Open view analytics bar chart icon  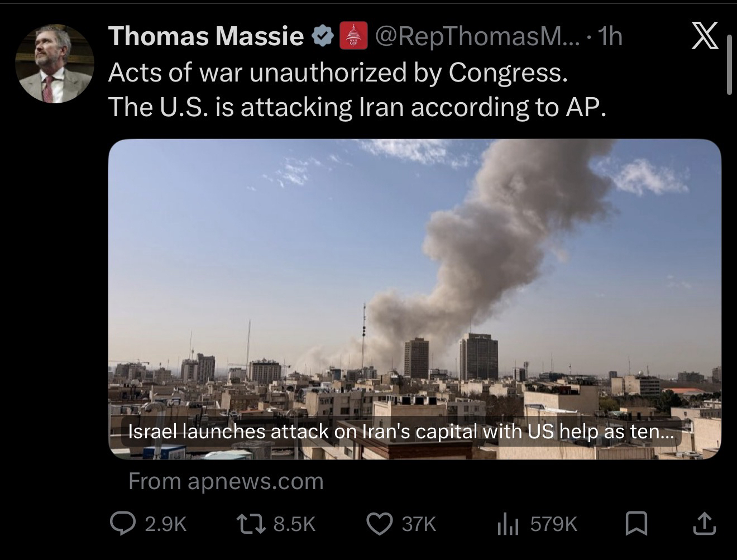(x=508, y=524)
